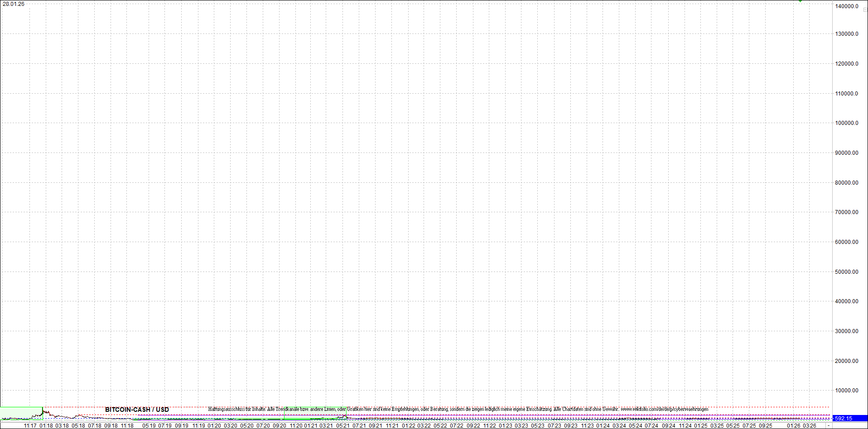Select the 01 26 marker on time axis
Screen dimensions: 868x429
pyautogui.click(x=793, y=426)
